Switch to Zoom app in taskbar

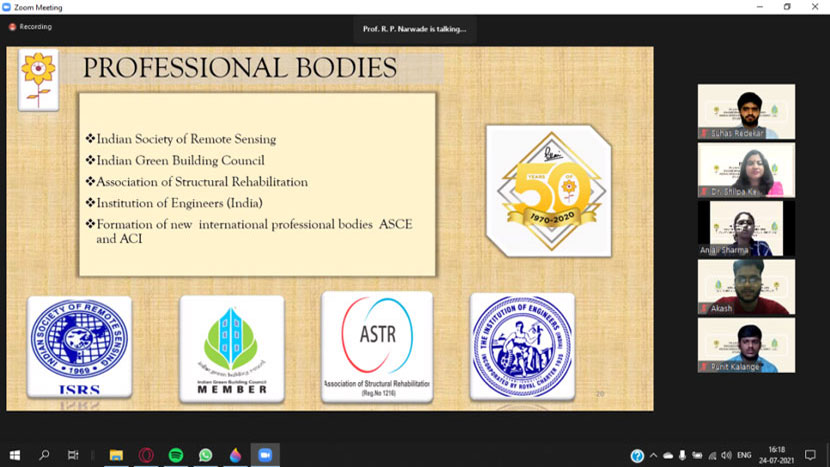click(x=265, y=455)
